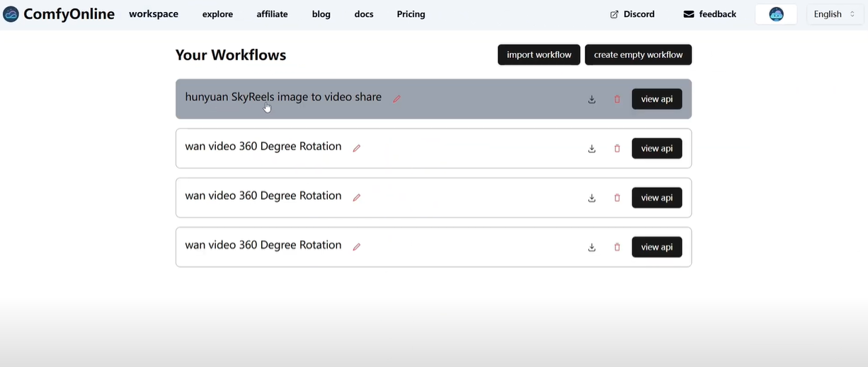The height and width of the screenshot is (367, 868).
Task: Send feedback via the envelope link
Action: (709, 14)
